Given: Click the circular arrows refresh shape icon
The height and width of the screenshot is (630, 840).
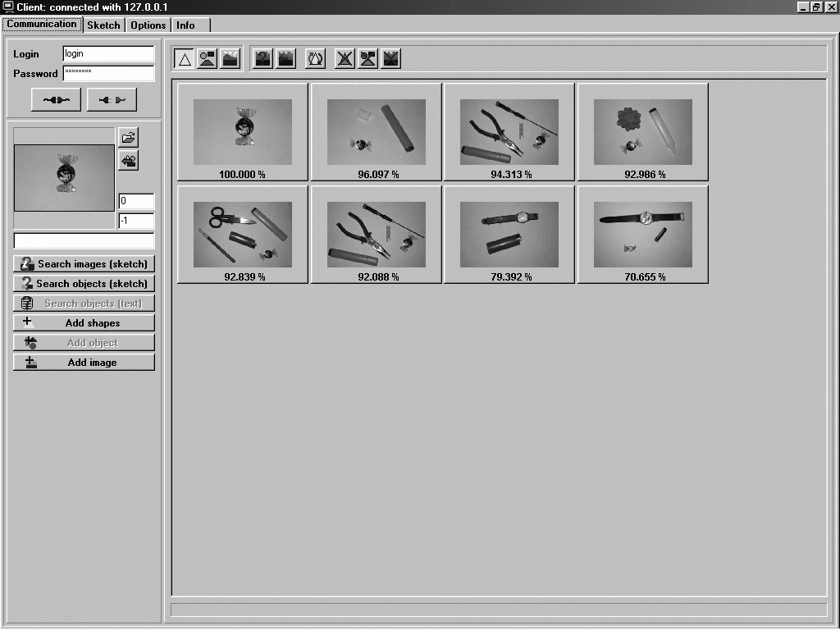Looking at the screenshot, I should tap(315, 58).
